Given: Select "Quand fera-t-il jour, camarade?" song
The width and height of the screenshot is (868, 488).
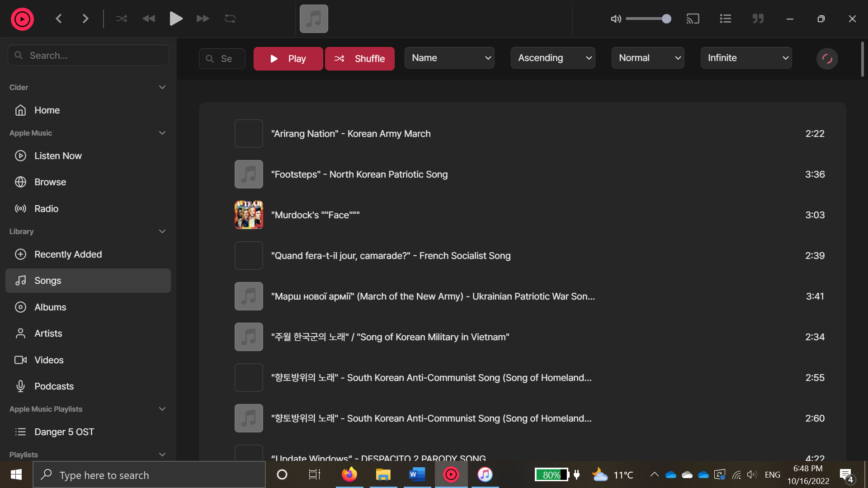Looking at the screenshot, I should pyautogui.click(x=522, y=256).
